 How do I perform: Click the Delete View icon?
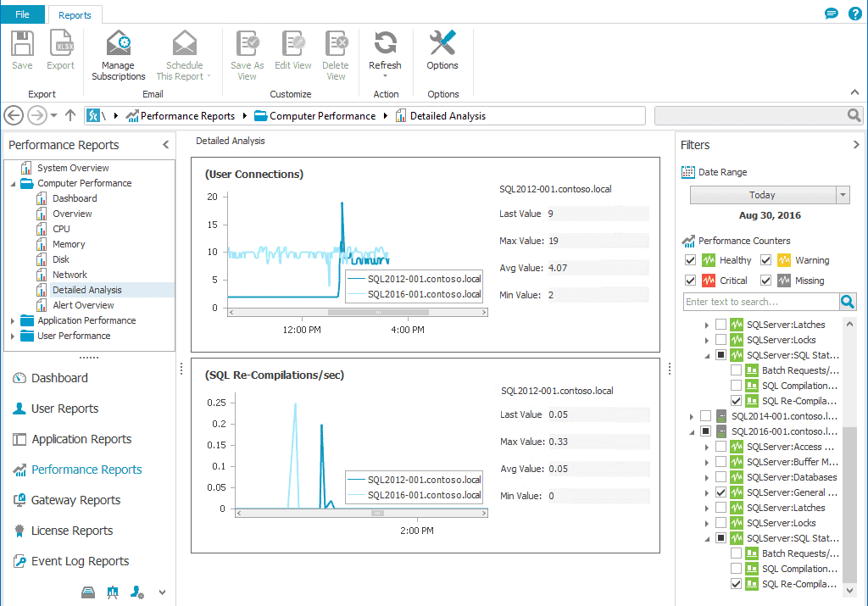click(x=336, y=43)
